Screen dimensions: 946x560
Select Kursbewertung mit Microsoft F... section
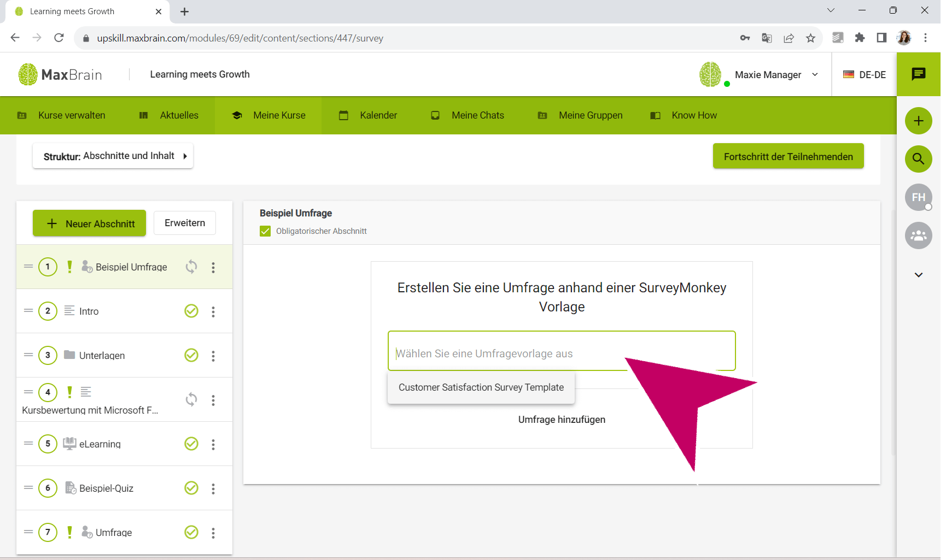click(125, 399)
